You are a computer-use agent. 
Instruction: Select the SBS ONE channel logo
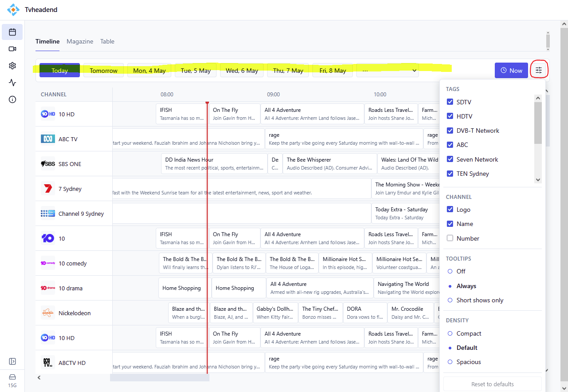pyautogui.click(x=48, y=164)
